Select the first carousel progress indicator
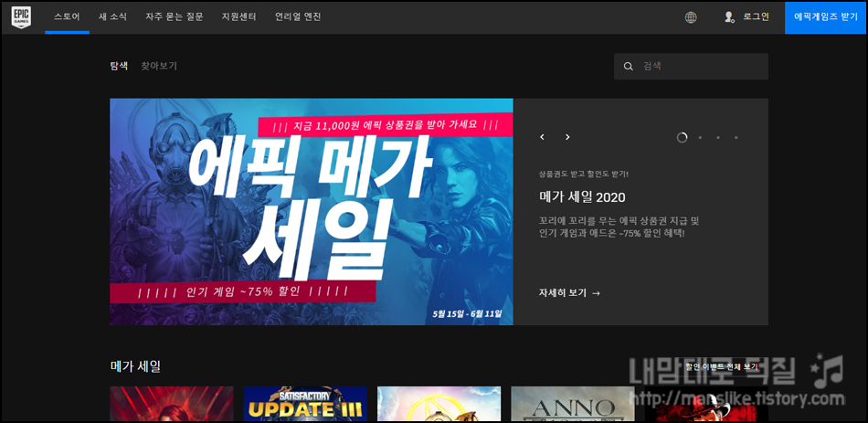The width and height of the screenshot is (868, 423). [682, 138]
